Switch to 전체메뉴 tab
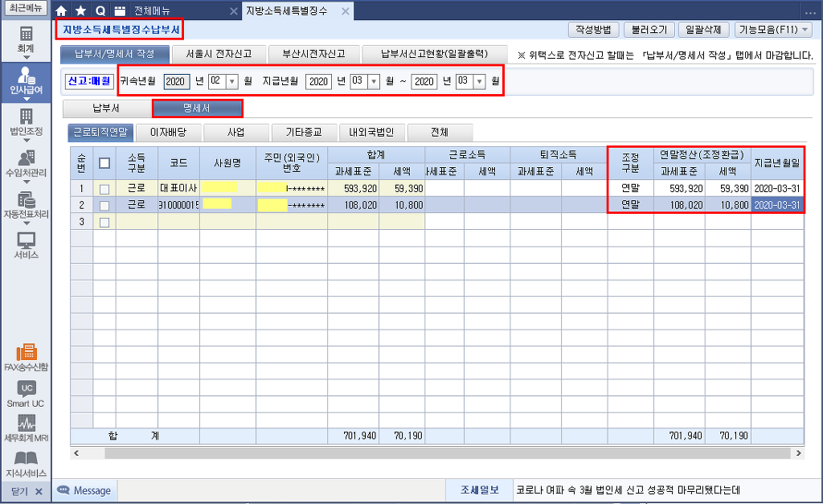This screenshot has width=823, height=504. point(152,11)
